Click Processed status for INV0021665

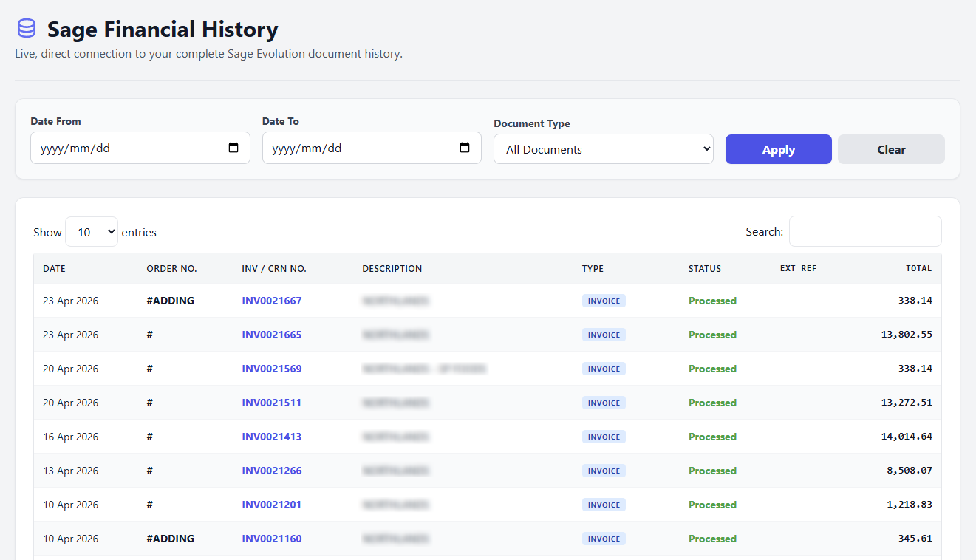pyautogui.click(x=712, y=335)
